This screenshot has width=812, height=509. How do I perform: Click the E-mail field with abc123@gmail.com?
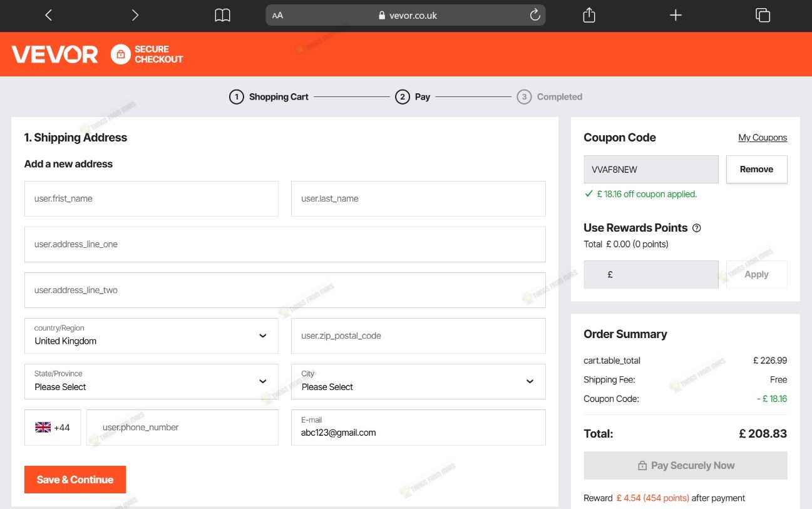(418, 428)
